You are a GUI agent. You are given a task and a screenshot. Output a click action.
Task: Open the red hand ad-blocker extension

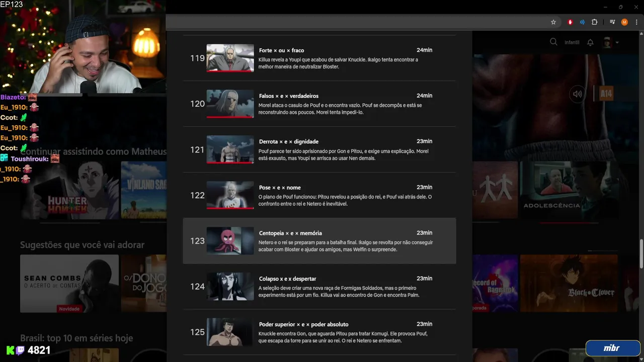click(x=570, y=22)
